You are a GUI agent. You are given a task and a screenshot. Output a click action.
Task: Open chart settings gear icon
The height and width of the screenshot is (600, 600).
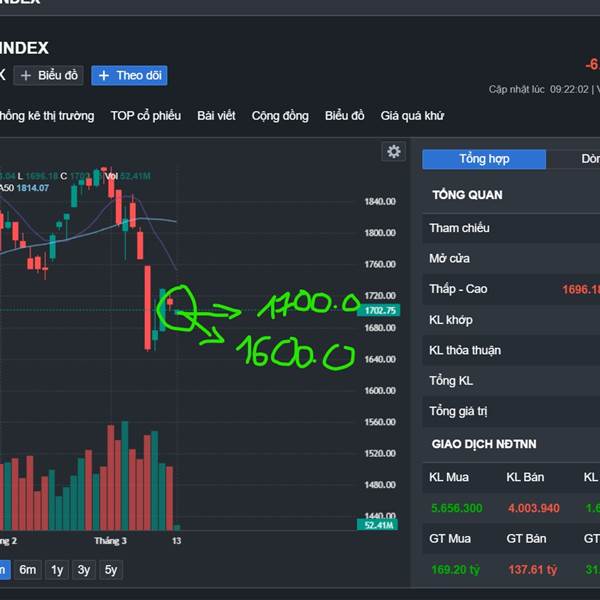pyautogui.click(x=394, y=151)
